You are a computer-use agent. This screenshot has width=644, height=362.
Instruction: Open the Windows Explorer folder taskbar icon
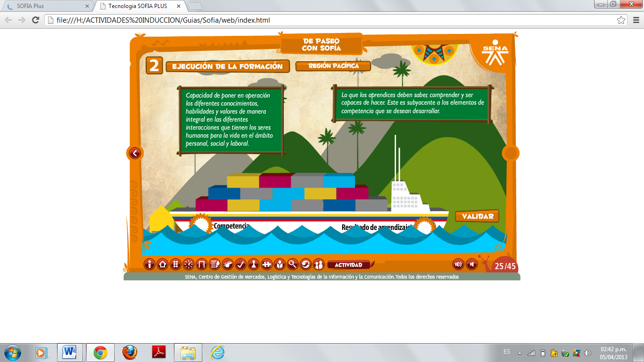coord(188,352)
